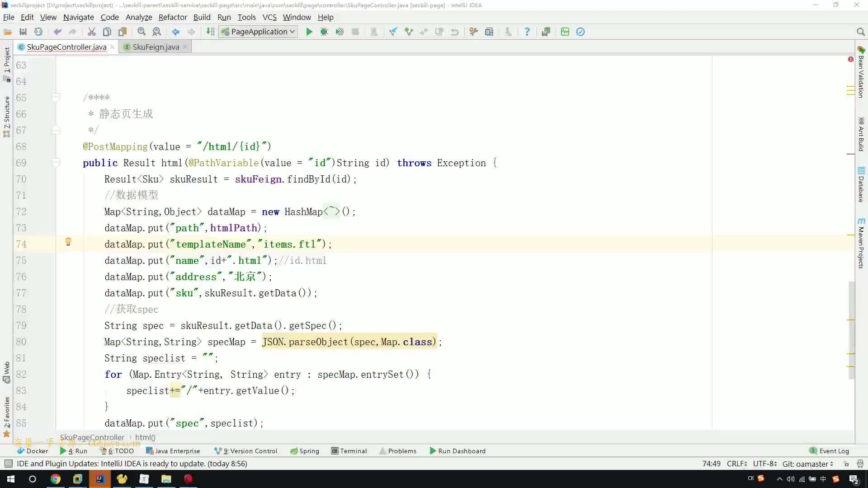The height and width of the screenshot is (488, 868).
Task: Open the Run Dashboard tool window
Action: tap(458, 451)
